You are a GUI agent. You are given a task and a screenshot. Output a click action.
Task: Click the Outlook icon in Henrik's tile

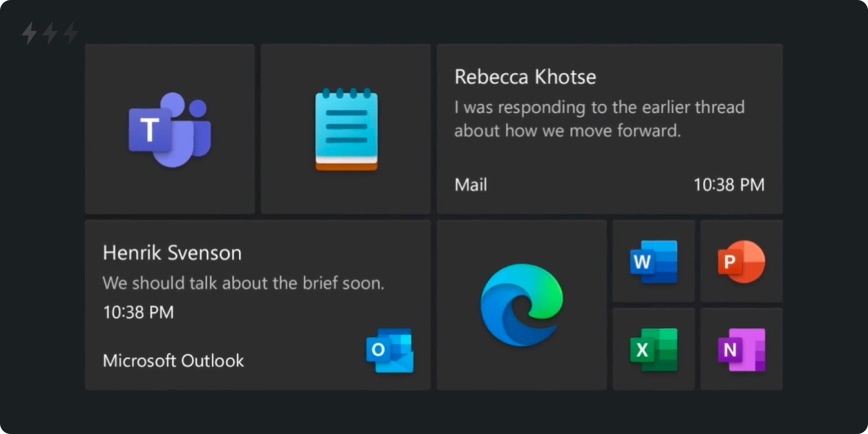click(390, 350)
